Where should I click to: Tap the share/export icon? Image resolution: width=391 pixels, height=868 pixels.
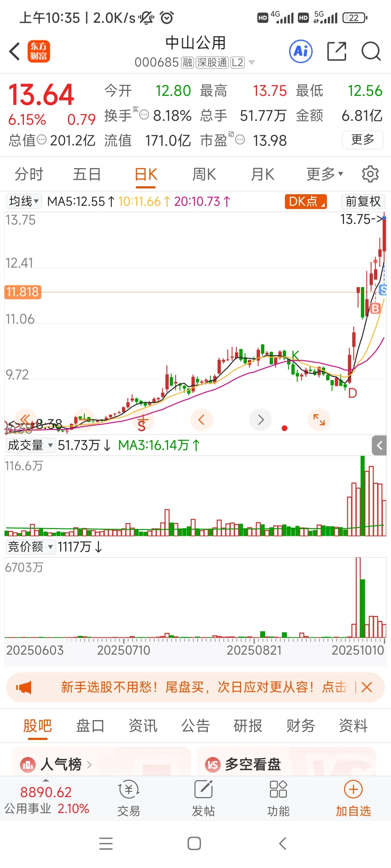(336, 51)
